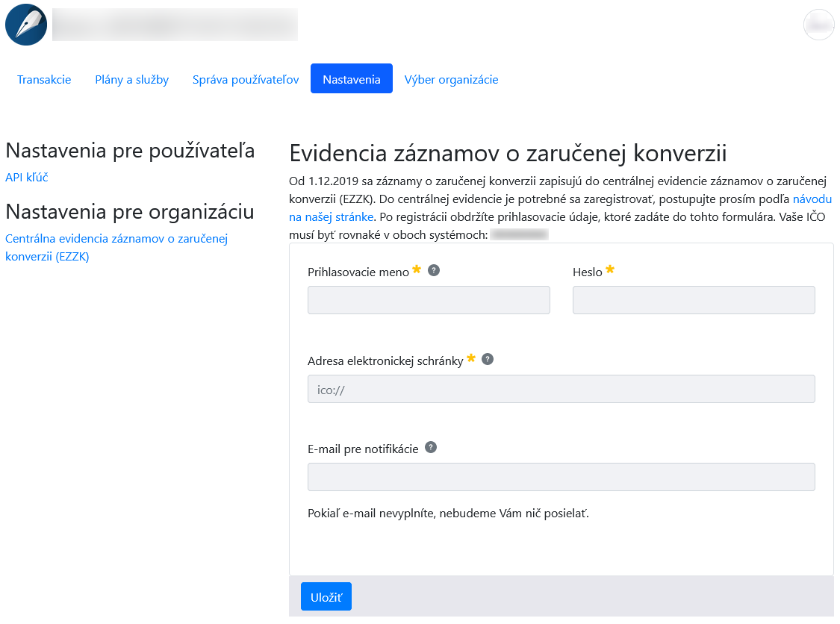The height and width of the screenshot is (624, 840).
Task: Switch to the Transakcie tab
Action: 44,79
